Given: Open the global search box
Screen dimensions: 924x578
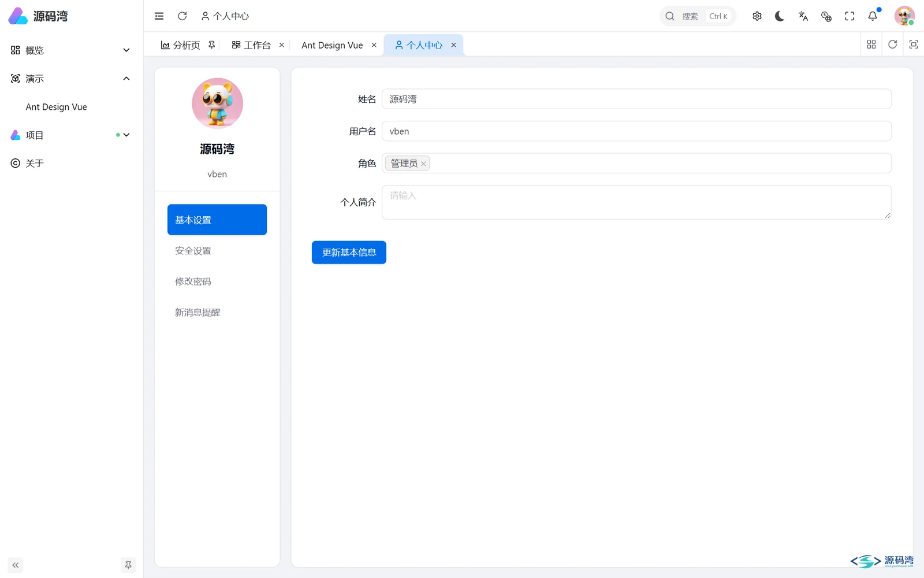Looking at the screenshot, I should (698, 16).
